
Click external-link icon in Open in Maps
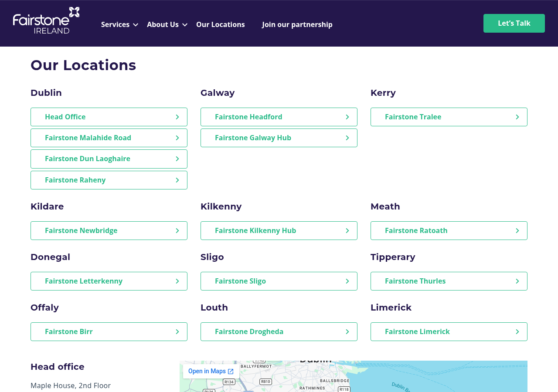click(231, 372)
